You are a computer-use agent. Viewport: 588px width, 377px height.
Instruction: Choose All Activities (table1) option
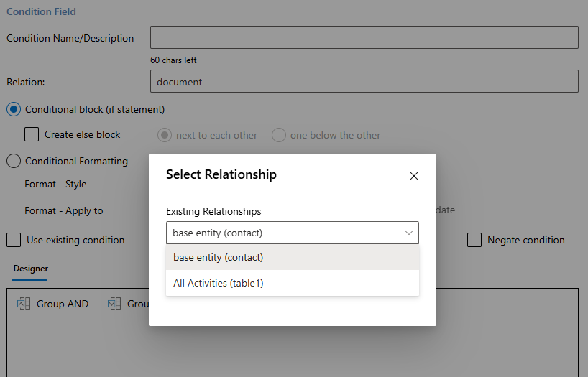293,283
